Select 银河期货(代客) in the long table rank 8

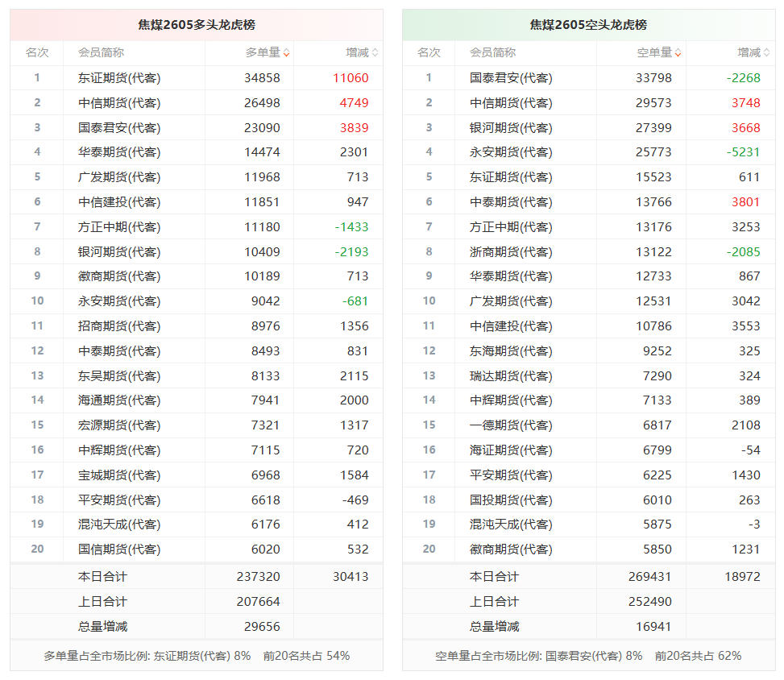[x=119, y=252]
